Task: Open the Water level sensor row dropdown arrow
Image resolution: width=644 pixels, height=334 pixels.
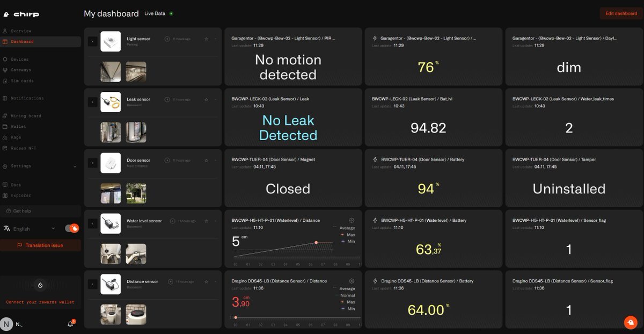Action: pos(215,221)
